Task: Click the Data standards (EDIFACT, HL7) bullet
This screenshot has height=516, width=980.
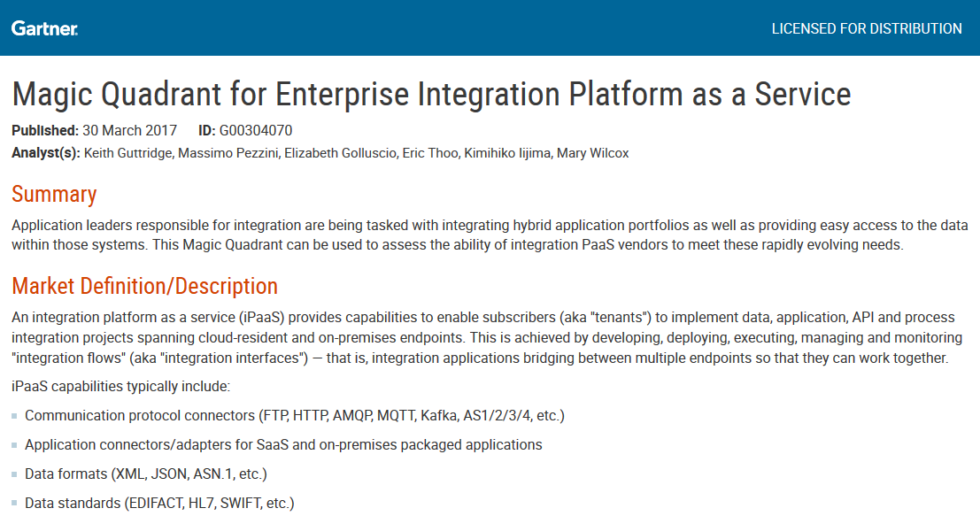Action: (x=159, y=503)
